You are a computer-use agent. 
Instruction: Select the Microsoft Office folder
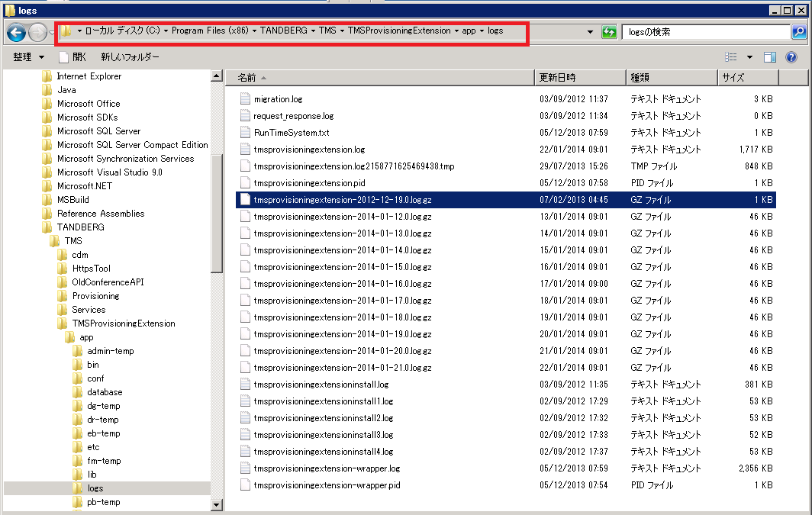tap(89, 104)
